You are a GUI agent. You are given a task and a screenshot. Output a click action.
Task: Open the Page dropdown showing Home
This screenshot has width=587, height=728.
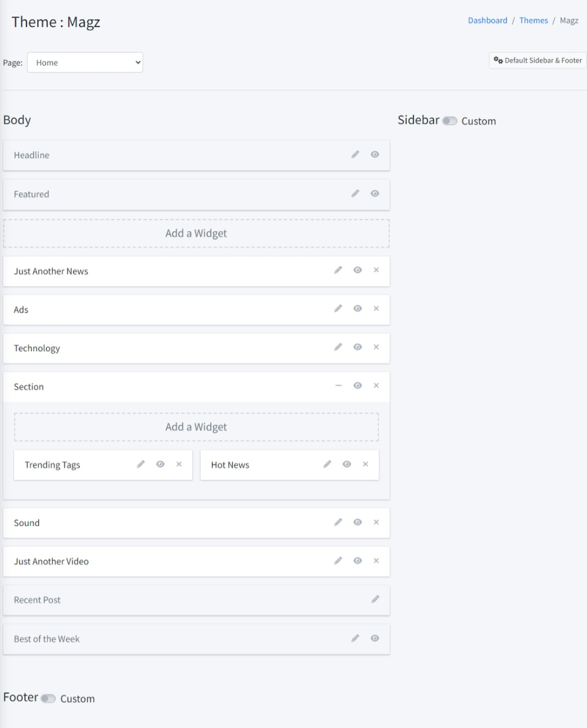85,63
